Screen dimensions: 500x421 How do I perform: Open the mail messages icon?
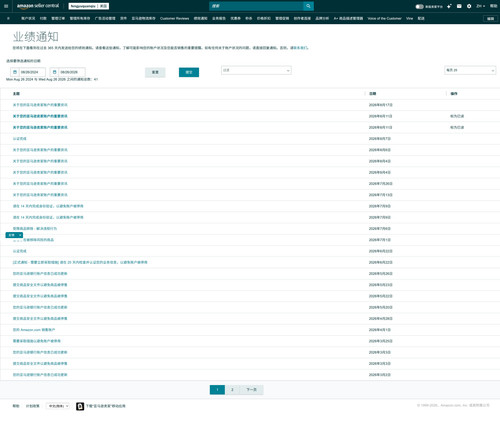tap(459, 6)
